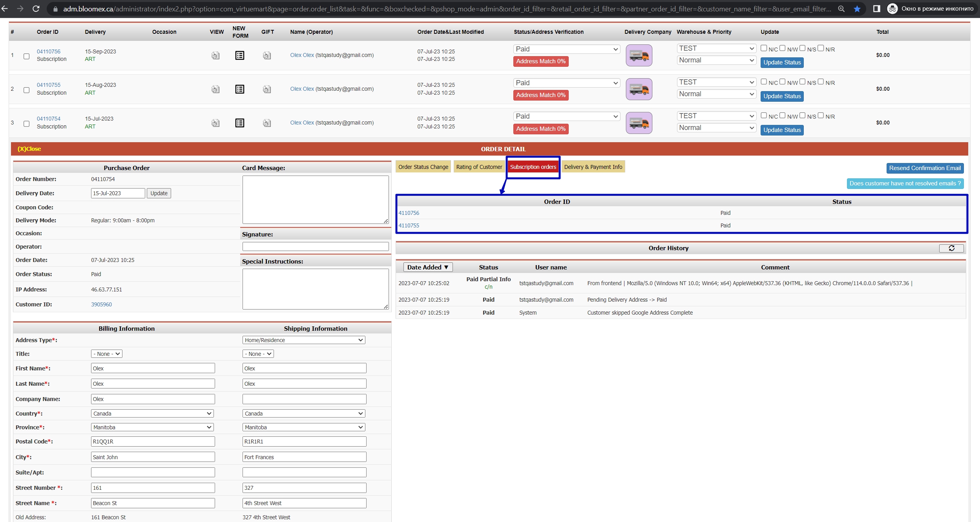Viewport: 980px width, 522px height.
Task: Click Address Match 0% badge for 04110754
Action: pyautogui.click(x=540, y=129)
